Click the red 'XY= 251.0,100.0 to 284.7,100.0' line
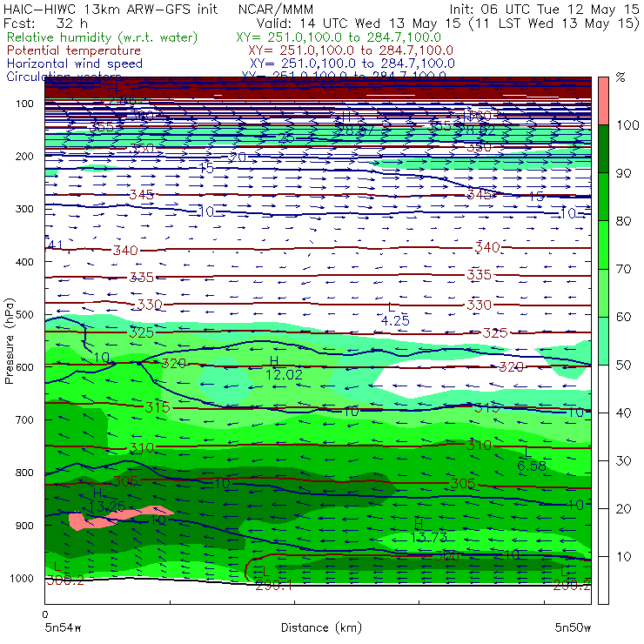 coord(351,50)
